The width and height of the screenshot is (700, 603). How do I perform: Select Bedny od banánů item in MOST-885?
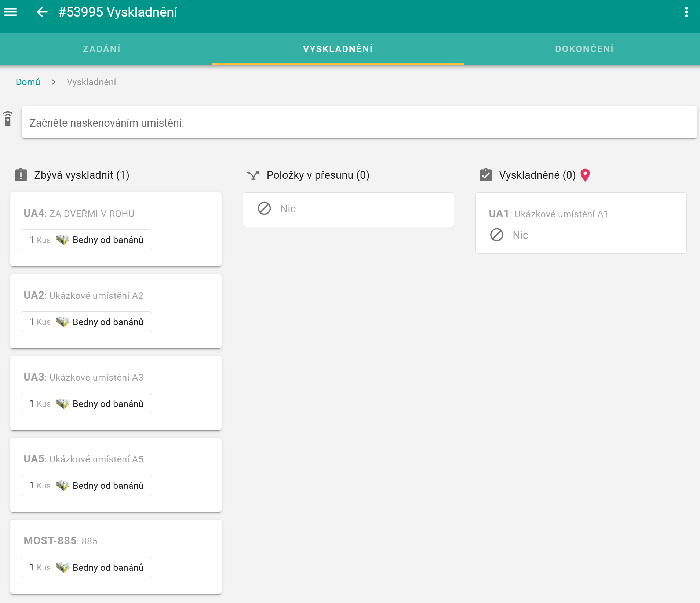86,567
